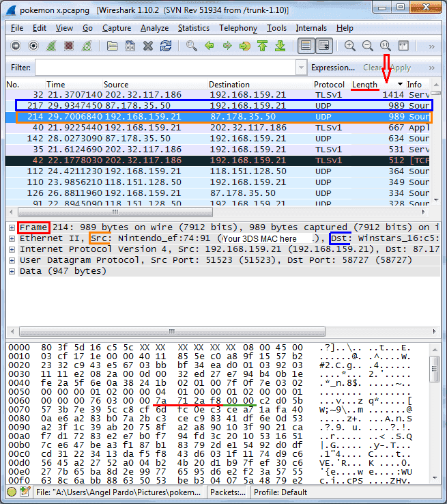Open the Go menu

[x=87, y=28]
